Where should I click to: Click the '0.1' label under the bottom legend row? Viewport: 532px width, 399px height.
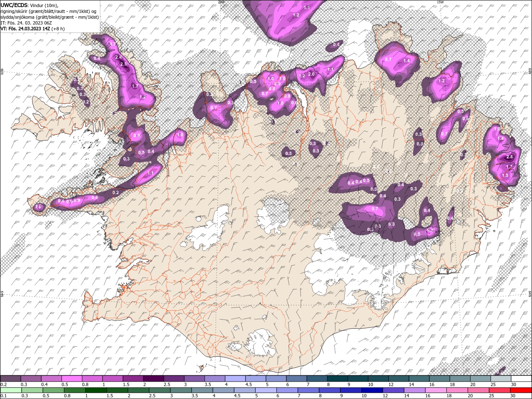pyautogui.click(x=3, y=396)
